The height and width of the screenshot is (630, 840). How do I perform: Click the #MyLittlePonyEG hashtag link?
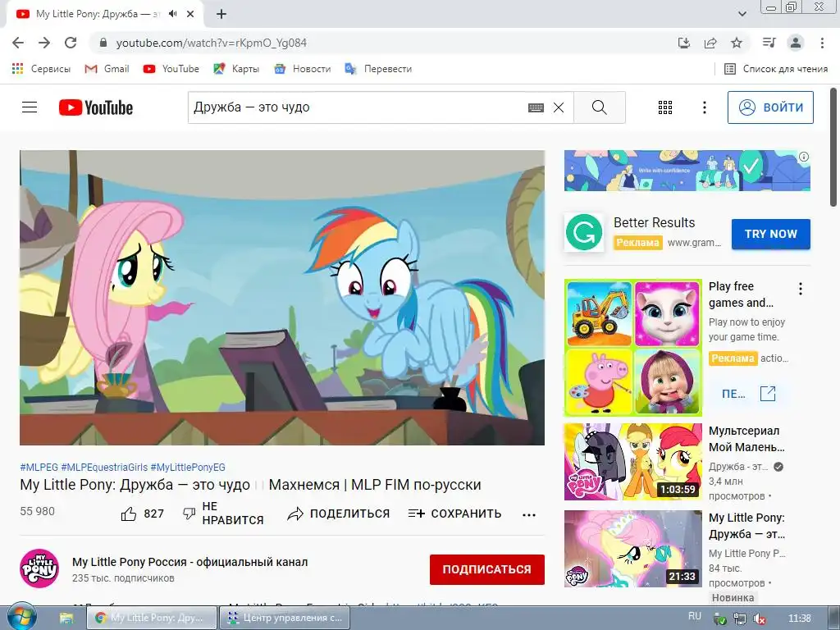pos(188,467)
